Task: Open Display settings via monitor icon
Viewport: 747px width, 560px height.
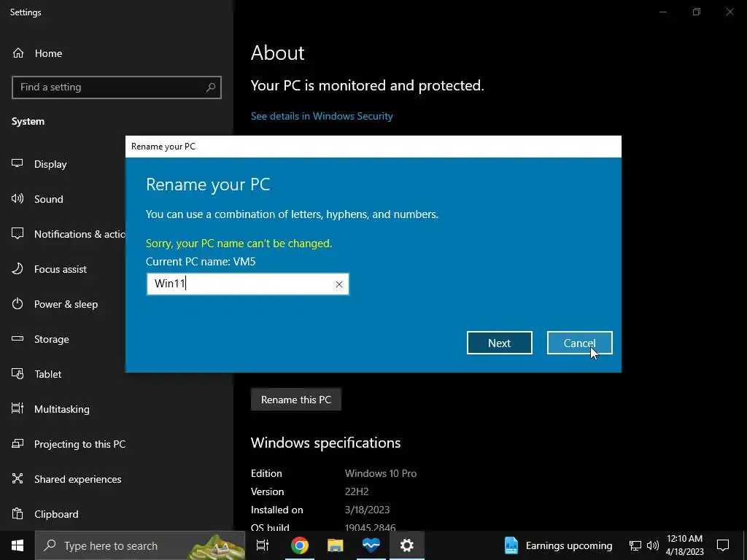Action: 18,163
